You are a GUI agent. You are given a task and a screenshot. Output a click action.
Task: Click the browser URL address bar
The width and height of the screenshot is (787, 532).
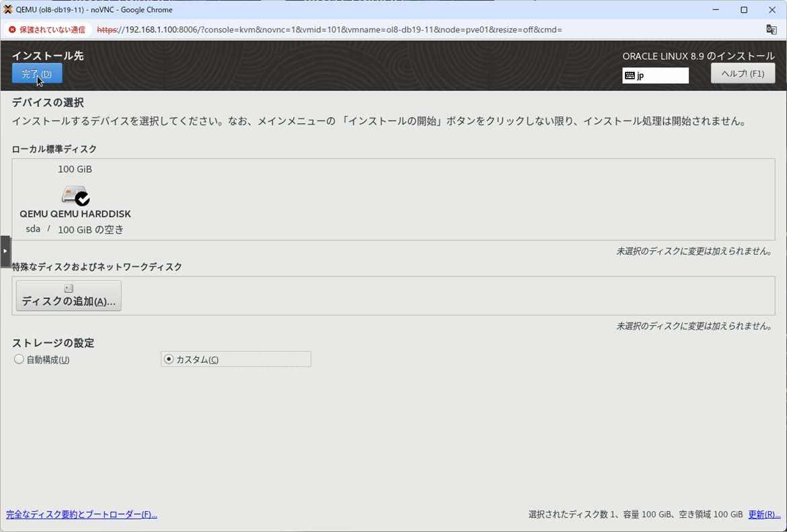(329, 30)
